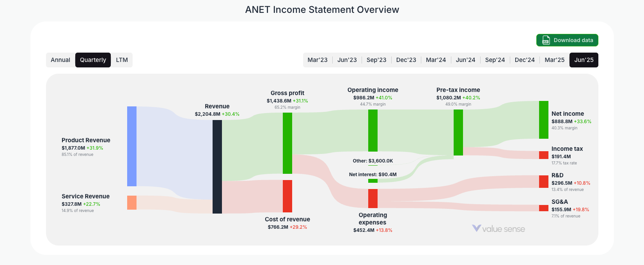Click the Service Revenue $327.8M value
This screenshot has width=644, height=265.
pos(72,204)
